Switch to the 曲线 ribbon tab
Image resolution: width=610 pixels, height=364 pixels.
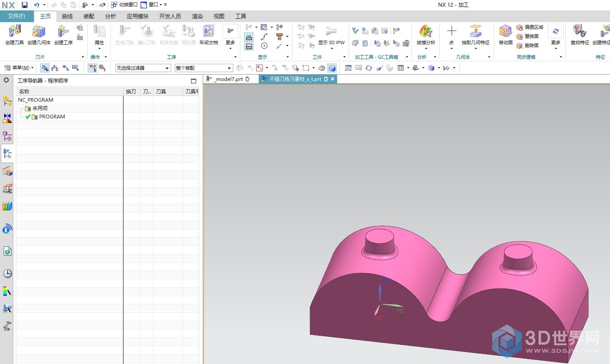(x=67, y=16)
